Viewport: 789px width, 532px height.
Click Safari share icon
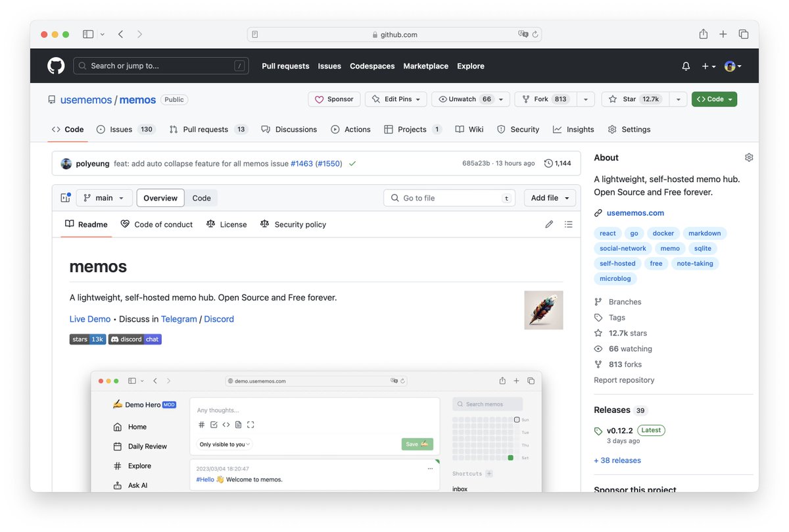point(704,34)
